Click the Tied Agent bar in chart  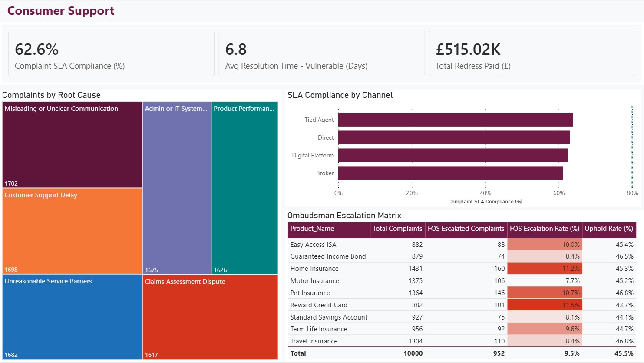point(456,120)
